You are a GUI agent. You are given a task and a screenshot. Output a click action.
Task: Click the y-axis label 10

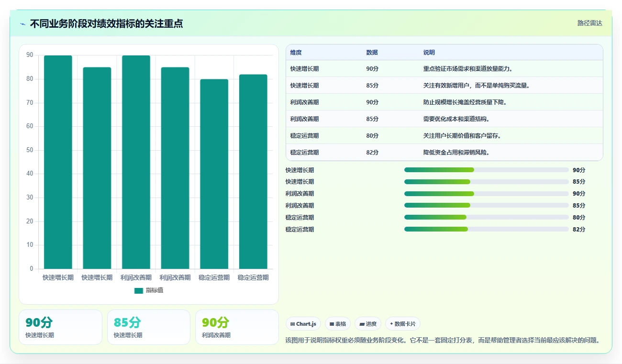tap(30, 245)
